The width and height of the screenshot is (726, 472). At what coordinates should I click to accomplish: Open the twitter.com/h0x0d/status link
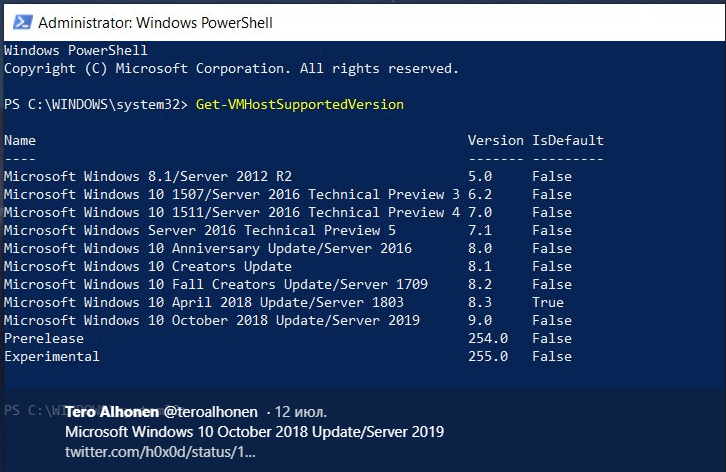tap(160, 452)
